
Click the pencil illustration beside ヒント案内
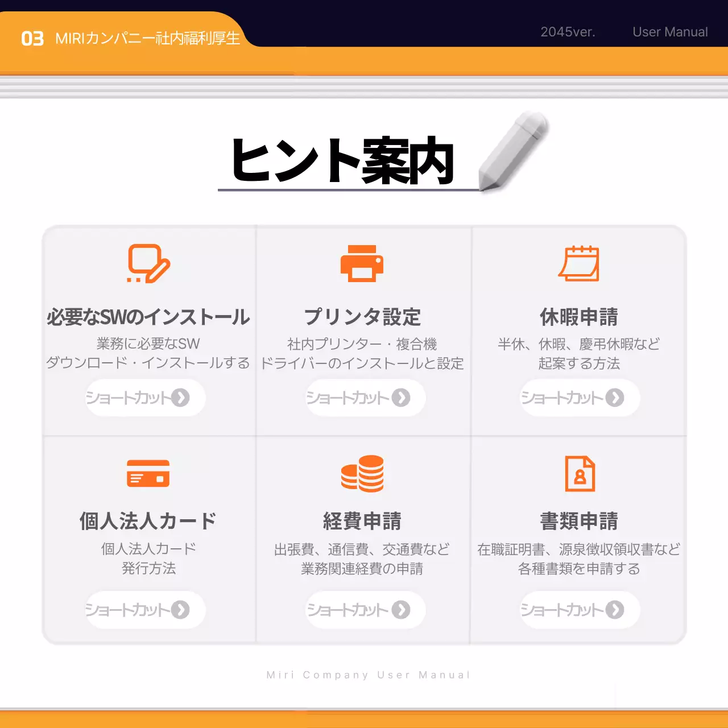511,154
